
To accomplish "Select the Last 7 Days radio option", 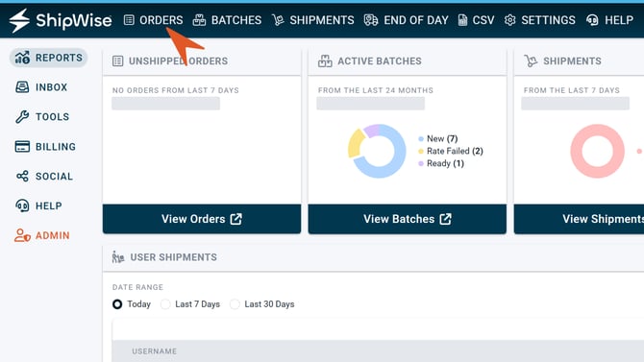I will pos(165,304).
